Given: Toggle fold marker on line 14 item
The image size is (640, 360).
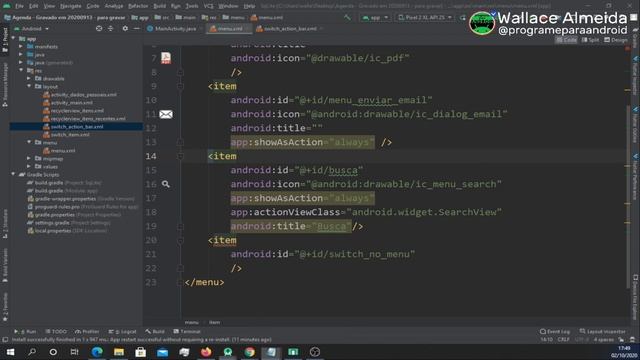Looking at the screenshot, I should (x=180, y=156).
